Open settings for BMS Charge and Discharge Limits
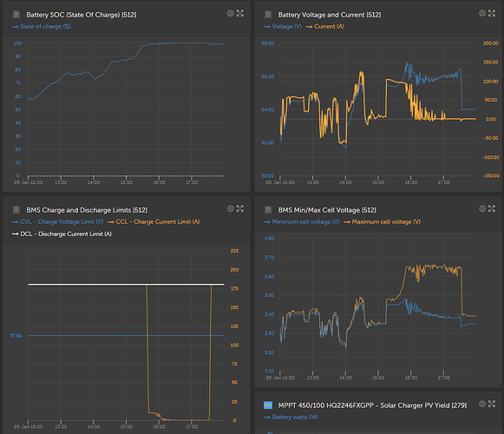This screenshot has height=434, width=504. [x=231, y=208]
